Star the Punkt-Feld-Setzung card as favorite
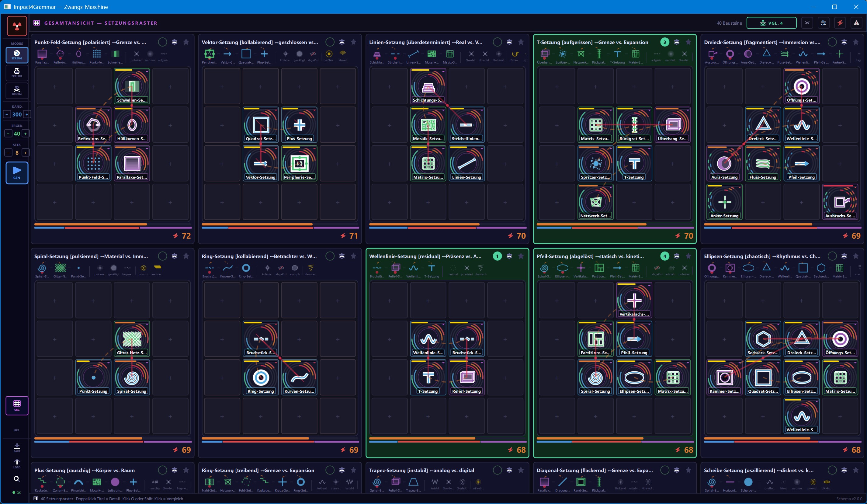 [186, 42]
